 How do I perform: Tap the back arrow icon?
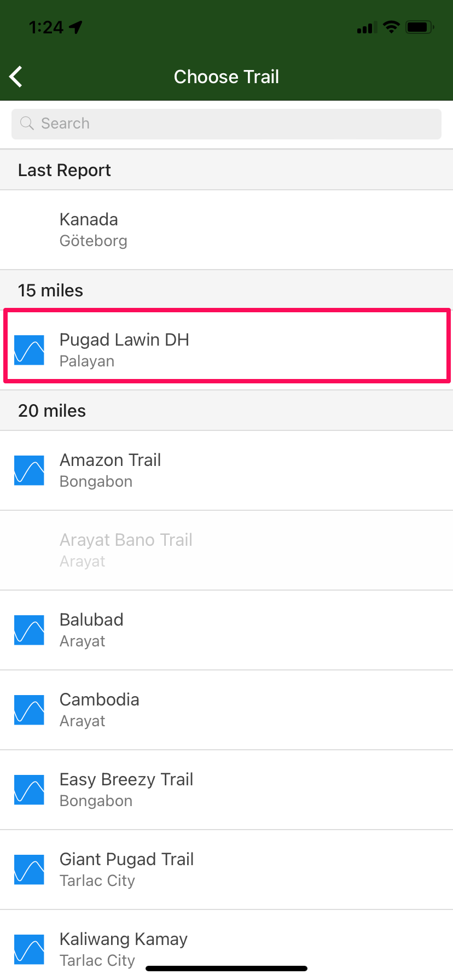click(x=16, y=77)
